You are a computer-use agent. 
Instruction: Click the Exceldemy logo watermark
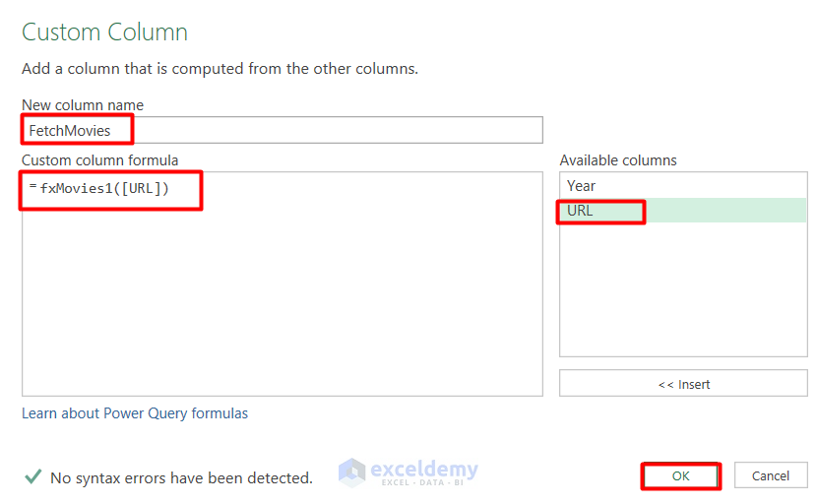(x=409, y=472)
